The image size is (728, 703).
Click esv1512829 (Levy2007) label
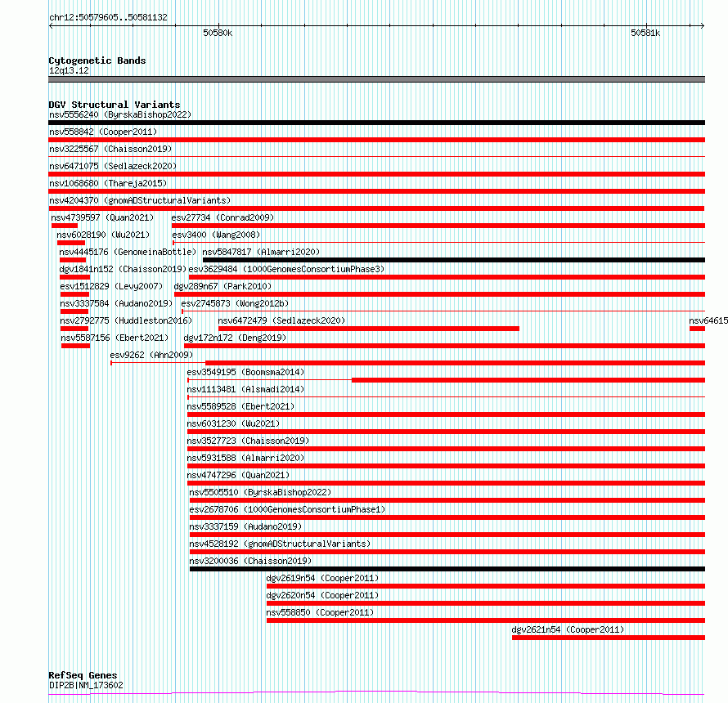[x=111, y=286]
